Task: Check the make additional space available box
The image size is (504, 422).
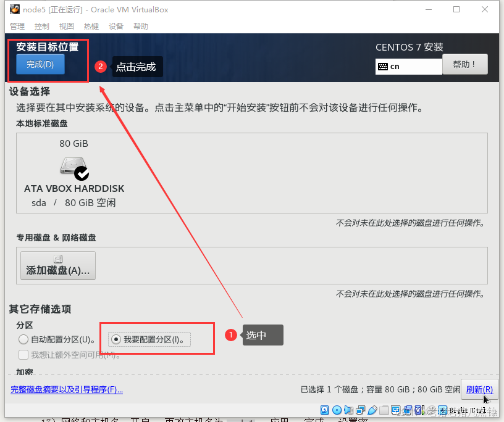Action: click(23, 355)
